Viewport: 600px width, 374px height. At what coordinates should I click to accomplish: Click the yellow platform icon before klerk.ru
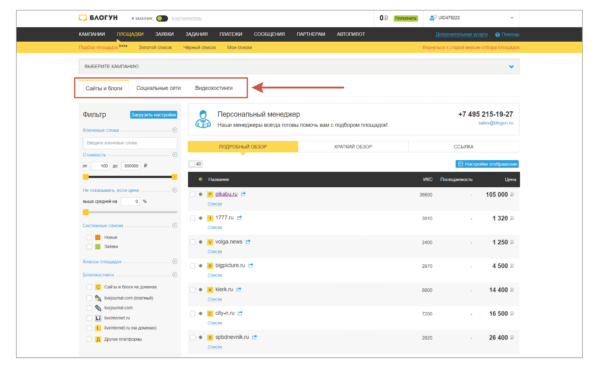[210, 290]
